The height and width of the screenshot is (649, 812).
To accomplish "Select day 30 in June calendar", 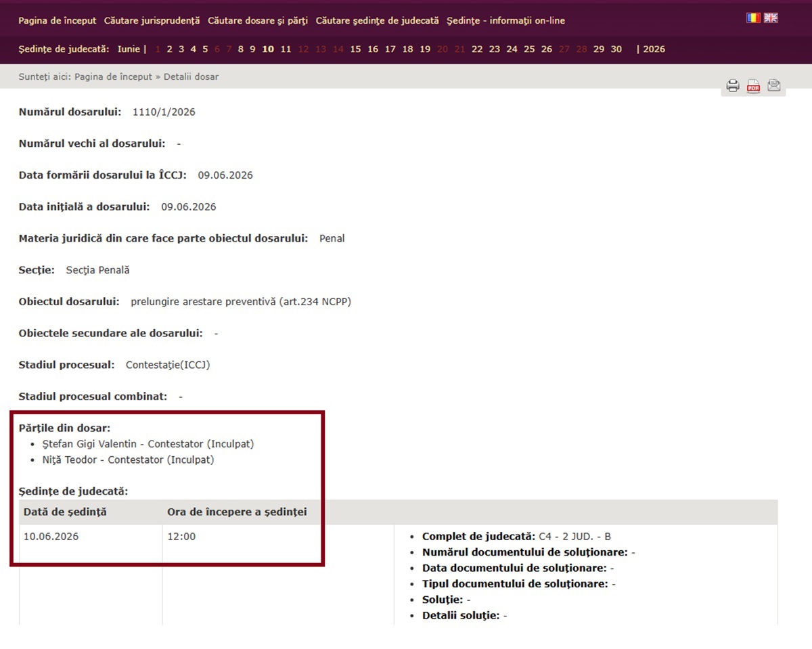I will 616,49.
